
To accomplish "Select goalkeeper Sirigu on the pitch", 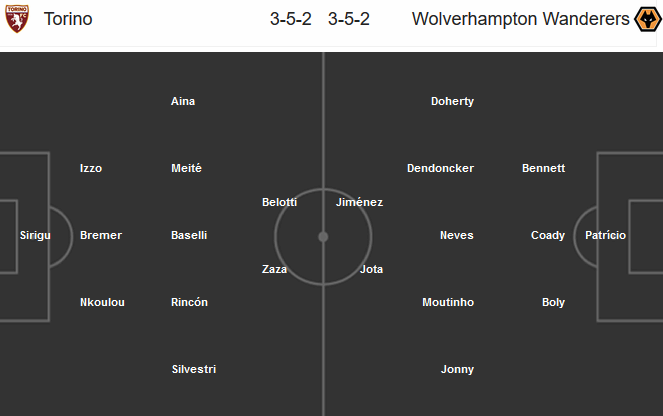I will [x=35, y=235].
